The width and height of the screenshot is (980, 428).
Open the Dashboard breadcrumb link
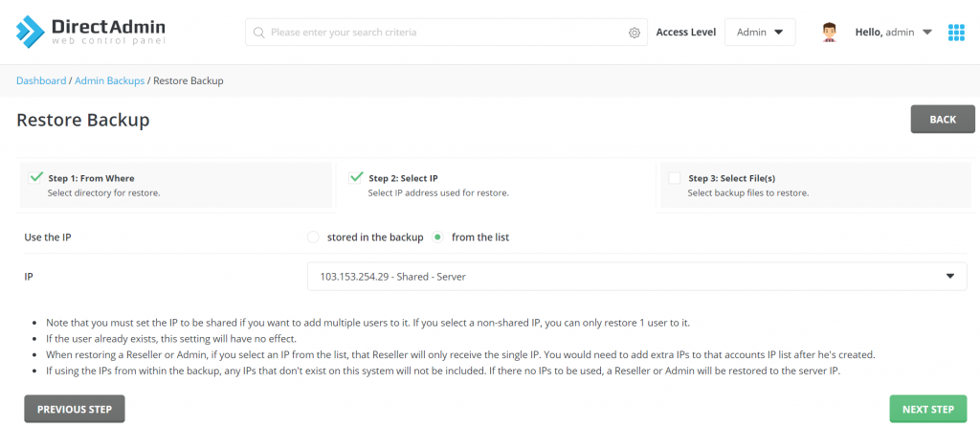pyautogui.click(x=41, y=81)
